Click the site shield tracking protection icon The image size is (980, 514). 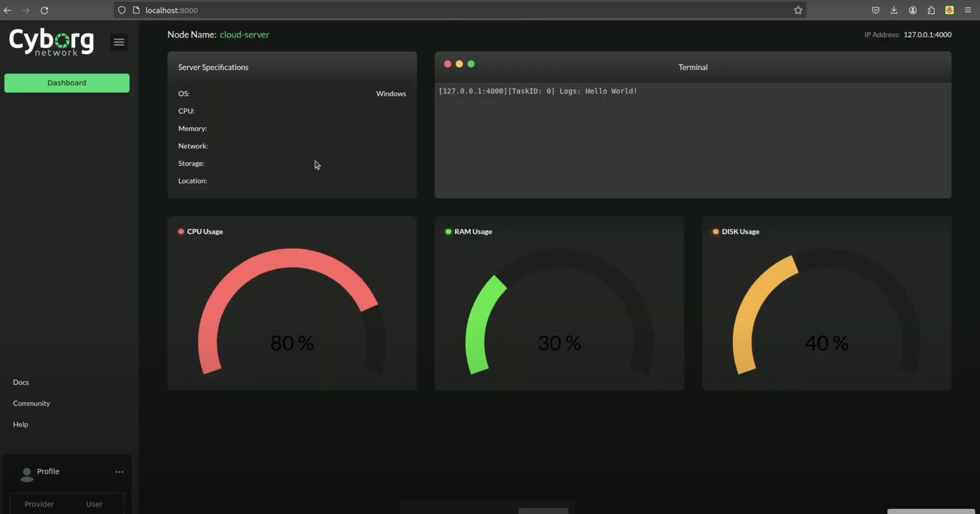(x=122, y=10)
